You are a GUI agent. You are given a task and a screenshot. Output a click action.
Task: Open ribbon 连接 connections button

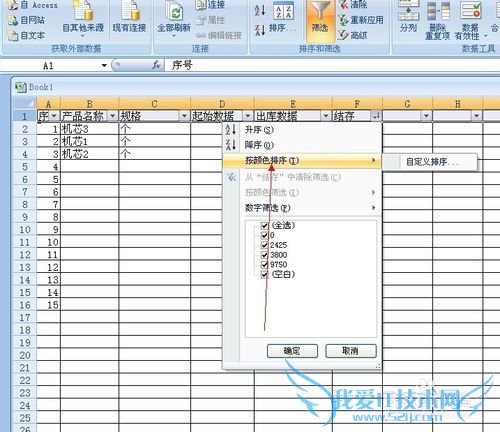[211, 5]
